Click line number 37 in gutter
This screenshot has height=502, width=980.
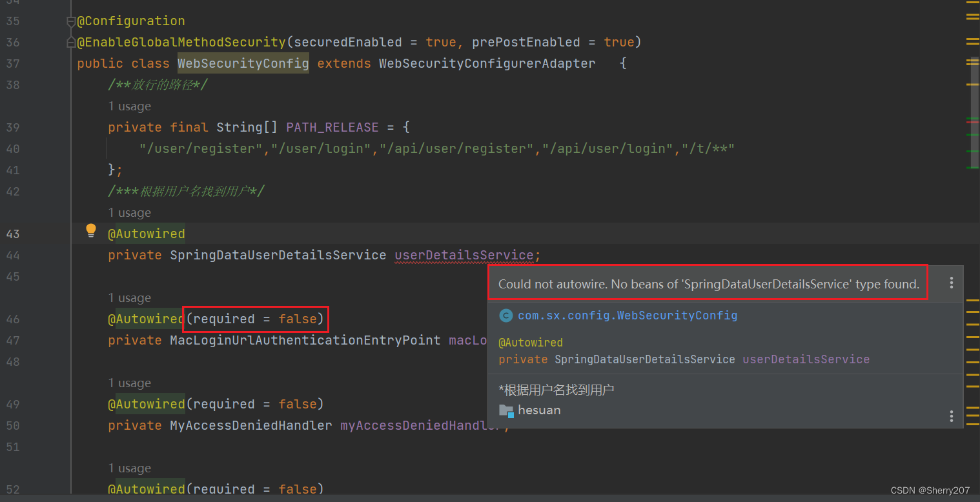click(13, 63)
